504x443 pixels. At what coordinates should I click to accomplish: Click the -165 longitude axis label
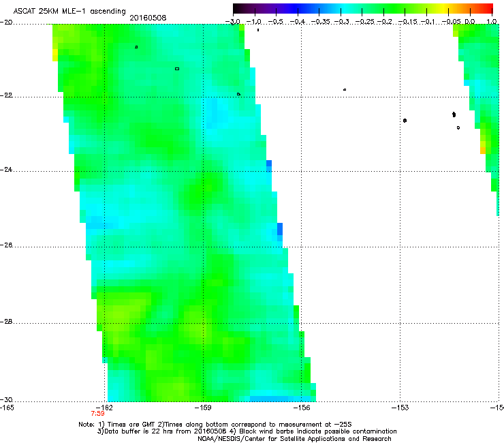(7, 408)
